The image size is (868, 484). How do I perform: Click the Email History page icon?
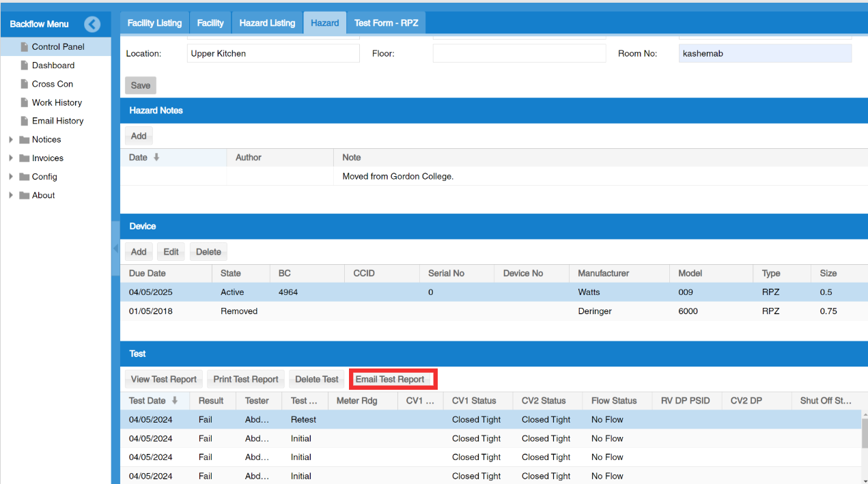click(25, 121)
